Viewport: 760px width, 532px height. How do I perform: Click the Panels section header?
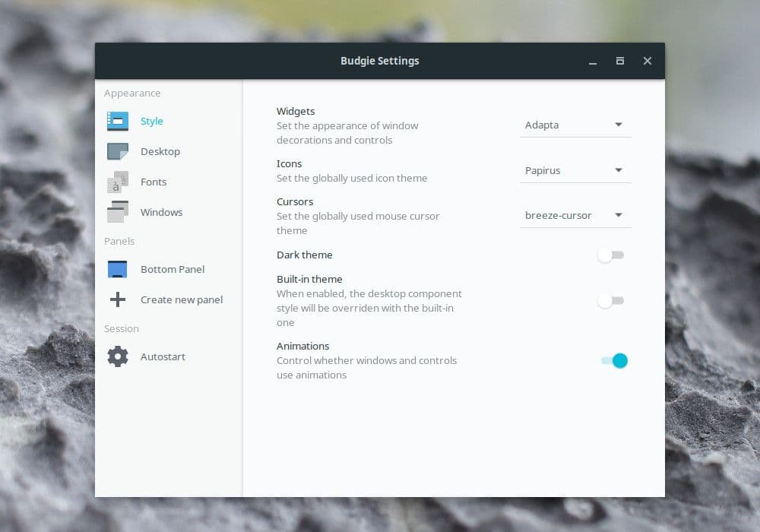[x=119, y=241]
